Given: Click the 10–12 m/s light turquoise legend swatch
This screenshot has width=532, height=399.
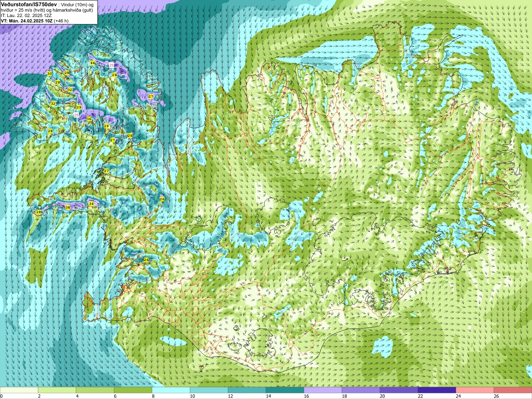Looking at the screenshot, I should tap(209, 390).
